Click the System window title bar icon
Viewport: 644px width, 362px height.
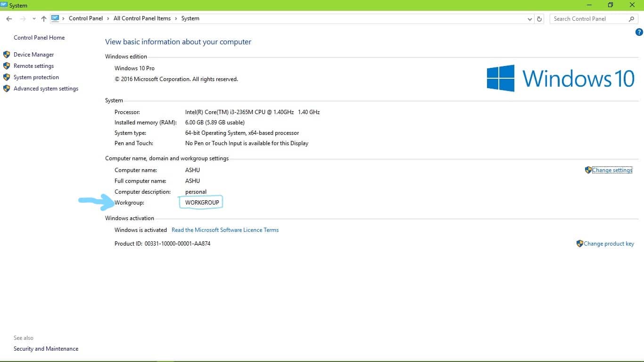pos(4,5)
